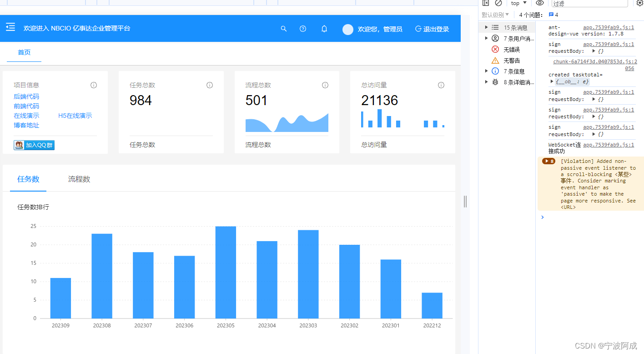The width and height of the screenshot is (644, 354).
Task: Select the orange warning icon 无警告
Action: (495, 61)
